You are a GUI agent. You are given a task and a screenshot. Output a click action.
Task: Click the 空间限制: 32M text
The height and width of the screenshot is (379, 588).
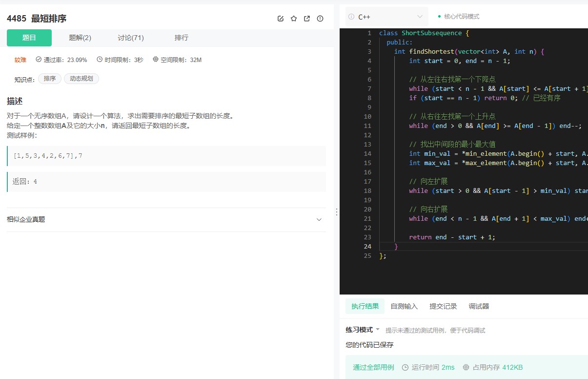point(181,60)
